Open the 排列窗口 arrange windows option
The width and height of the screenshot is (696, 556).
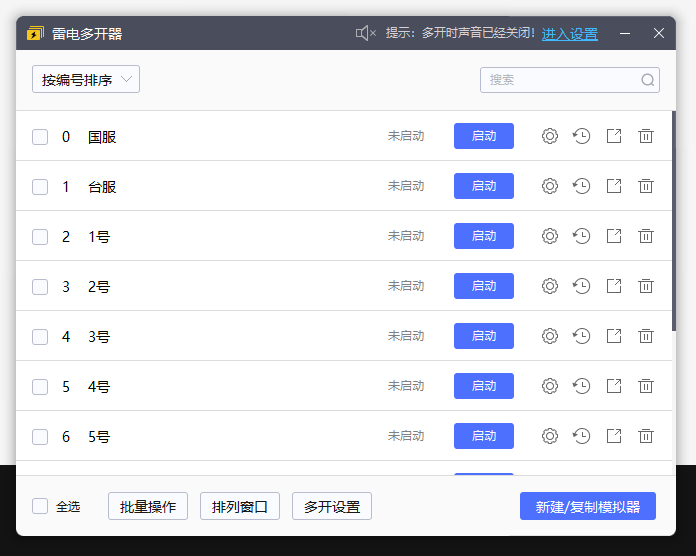[240, 506]
